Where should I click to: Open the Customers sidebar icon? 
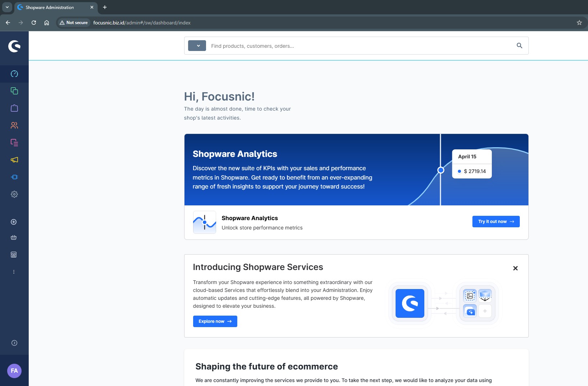[x=14, y=125]
